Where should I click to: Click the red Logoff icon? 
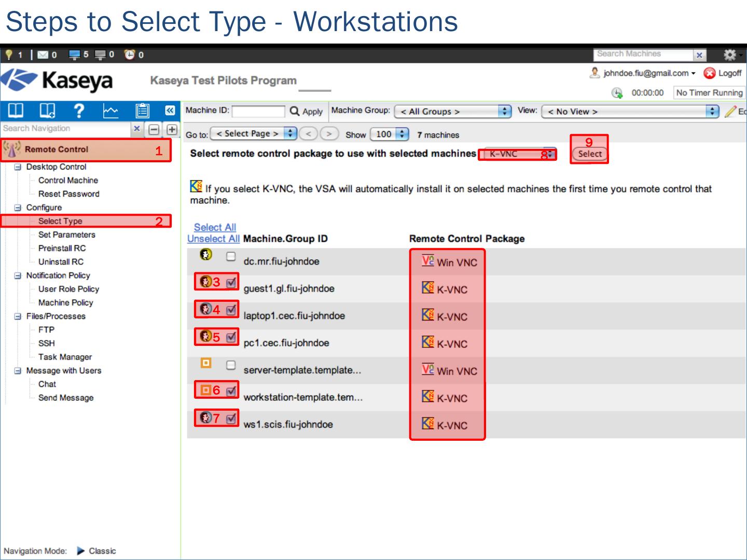coord(709,74)
